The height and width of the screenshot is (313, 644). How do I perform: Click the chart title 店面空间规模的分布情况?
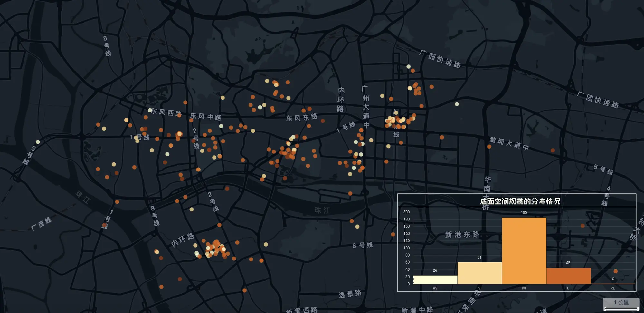coord(520,201)
